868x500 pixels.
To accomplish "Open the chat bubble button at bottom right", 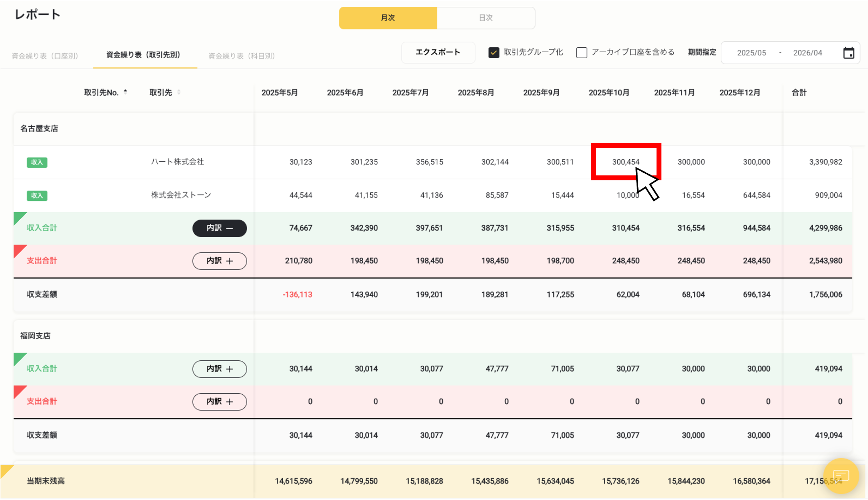I will [x=841, y=476].
